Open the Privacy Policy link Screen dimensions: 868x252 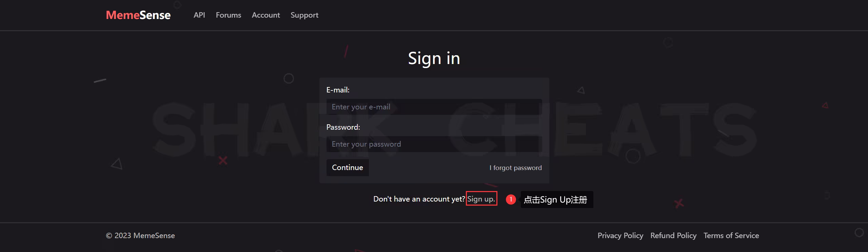coord(620,235)
